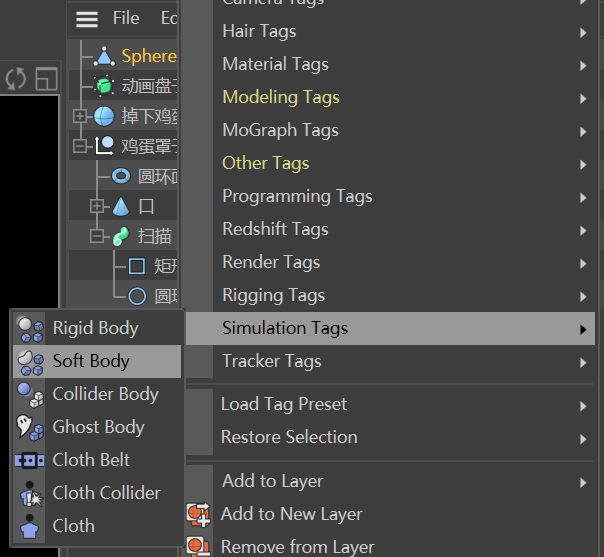The image size is (604, 557).
Task: Click the viewport rotate arrows icon
Action: [x=16, y=79]
